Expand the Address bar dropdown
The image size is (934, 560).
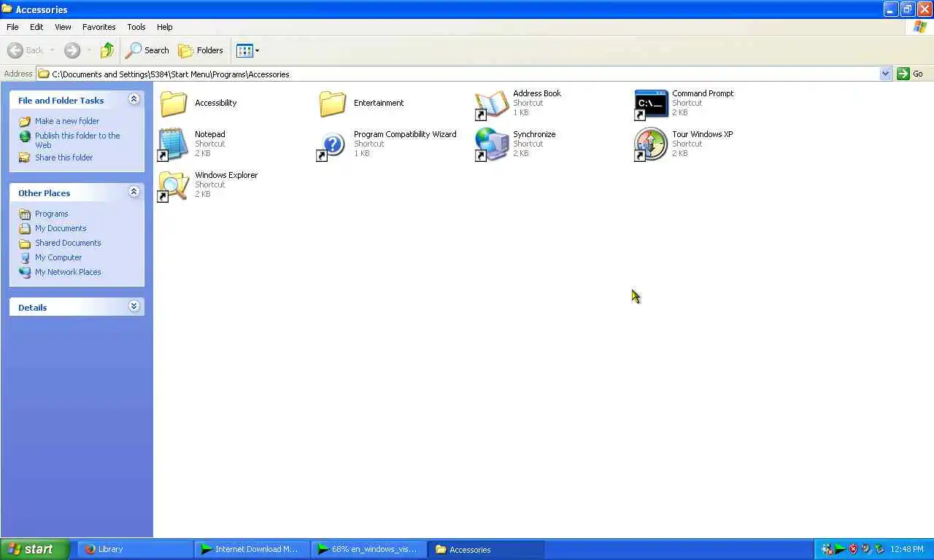tap(885, 74)
